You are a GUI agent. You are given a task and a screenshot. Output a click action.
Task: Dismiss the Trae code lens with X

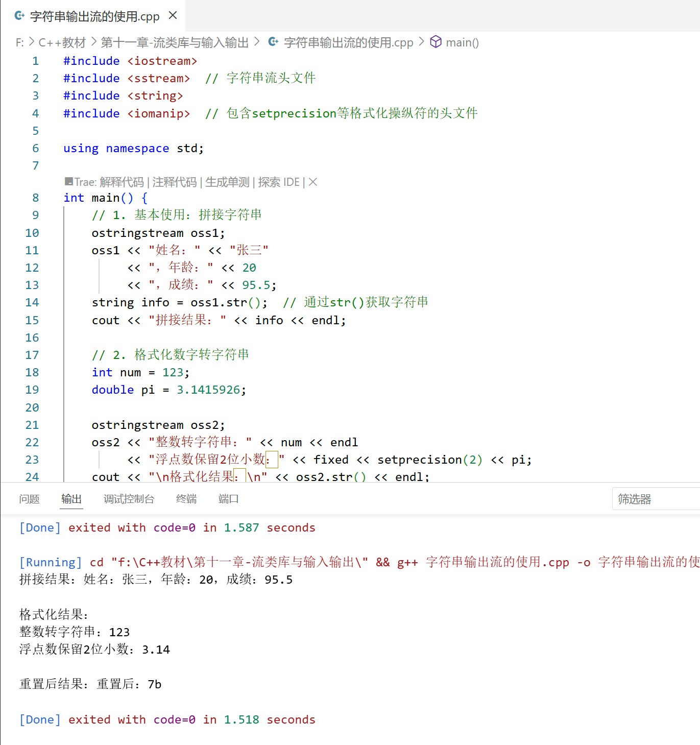coord(313,182)
